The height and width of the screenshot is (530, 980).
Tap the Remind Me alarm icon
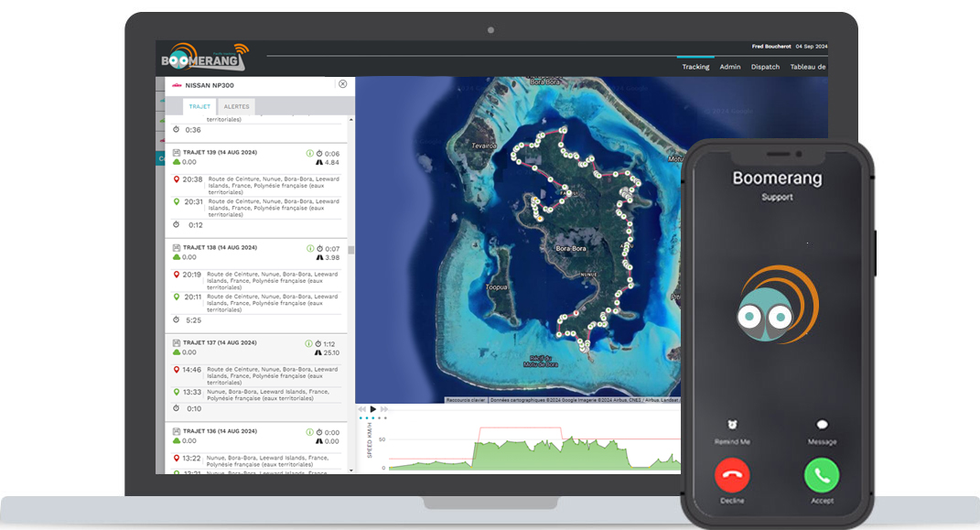coord(732,425)
